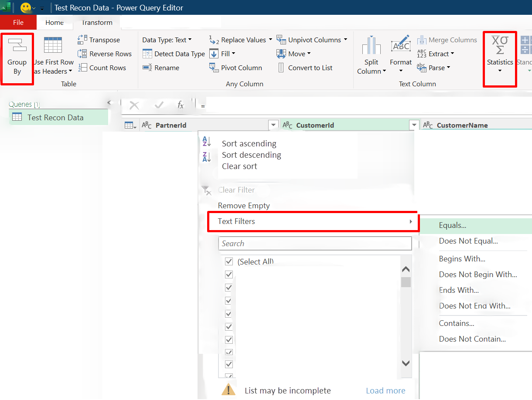This screenshot has height=400, width=532.
Task: Cancel the formula bar entry
Action: point(134,105)
